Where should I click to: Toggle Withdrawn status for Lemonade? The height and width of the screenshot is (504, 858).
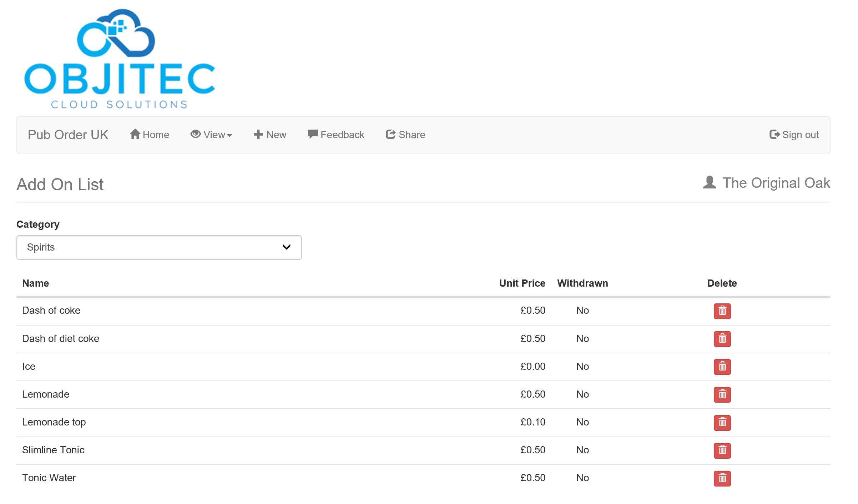(x=581, y=394)
